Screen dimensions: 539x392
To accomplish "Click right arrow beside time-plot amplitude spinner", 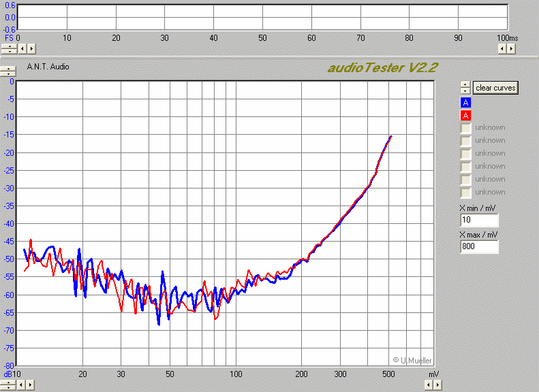I will (x=31, y=49).
